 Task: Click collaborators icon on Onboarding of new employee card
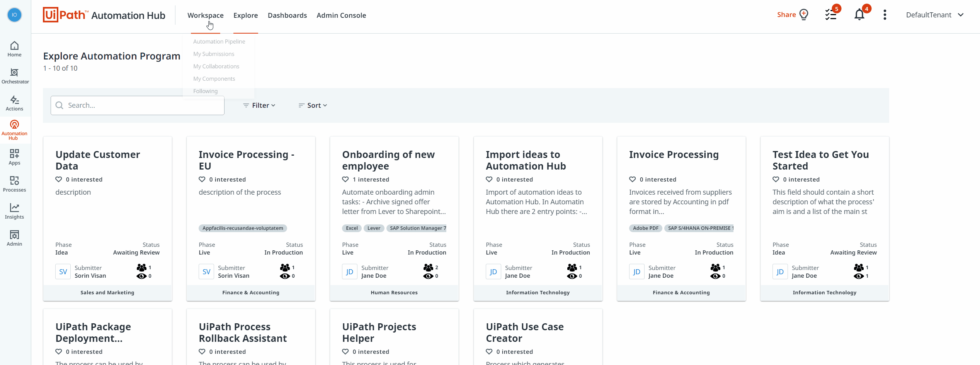[428, 267]
